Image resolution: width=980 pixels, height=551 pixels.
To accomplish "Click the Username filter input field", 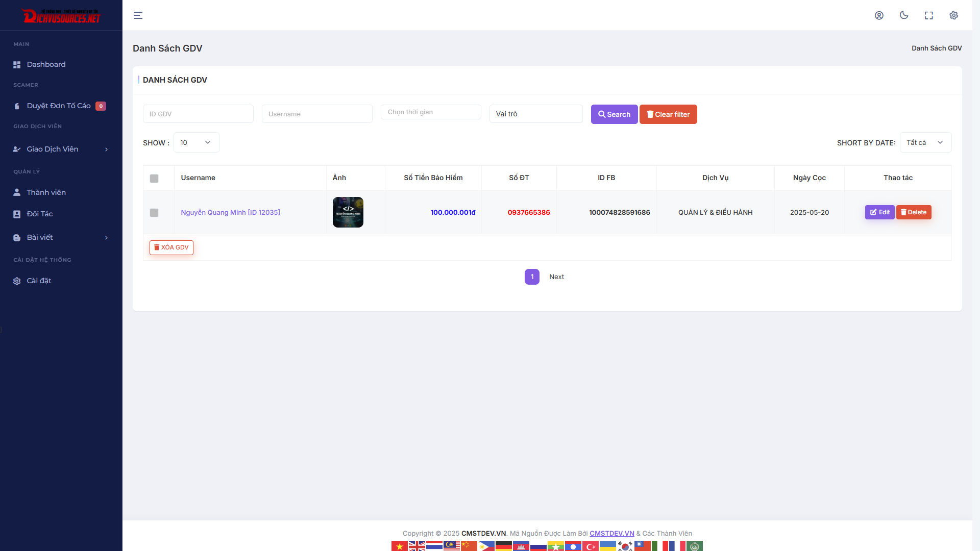I will (317, 114).
